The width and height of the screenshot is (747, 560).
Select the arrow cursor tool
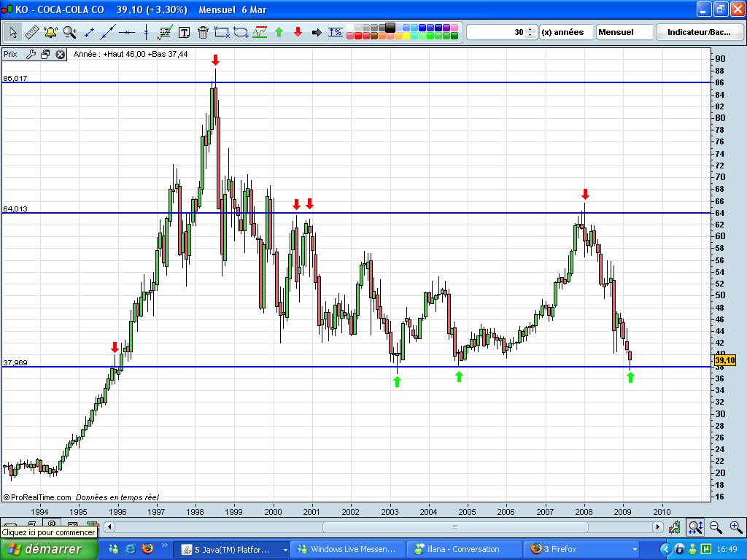click(x=13, y=32)
